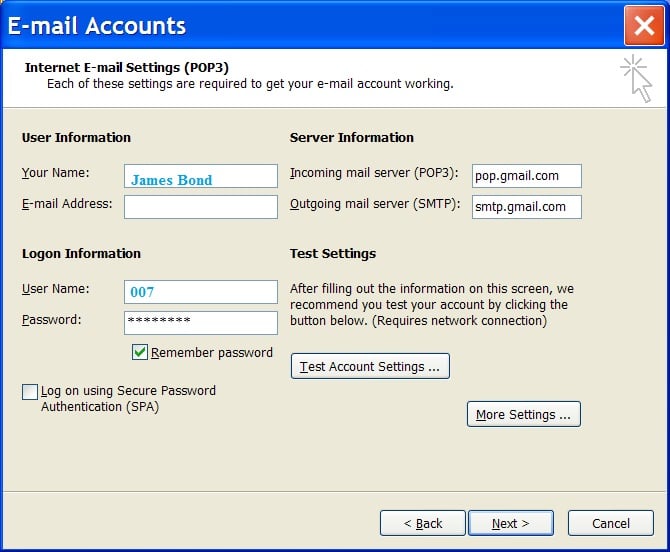Image resolution: width=670 pixels, height=552 pixels.
Task: Click the empty E-mail Address field
Action: coord(201,207)
